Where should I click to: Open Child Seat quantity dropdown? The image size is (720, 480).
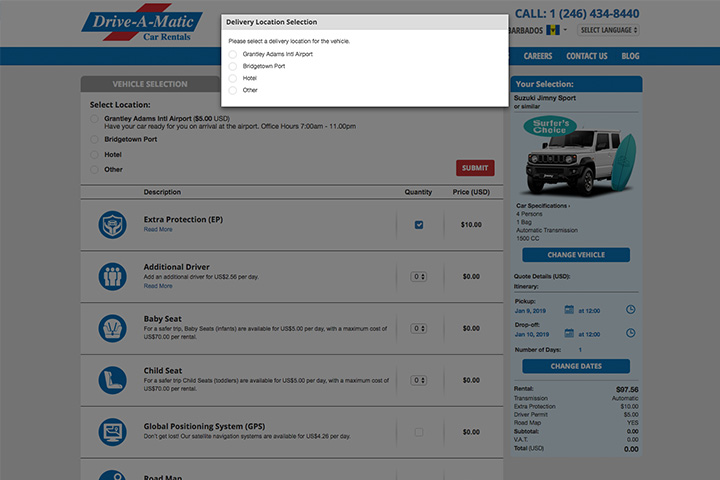pos(418,380)
